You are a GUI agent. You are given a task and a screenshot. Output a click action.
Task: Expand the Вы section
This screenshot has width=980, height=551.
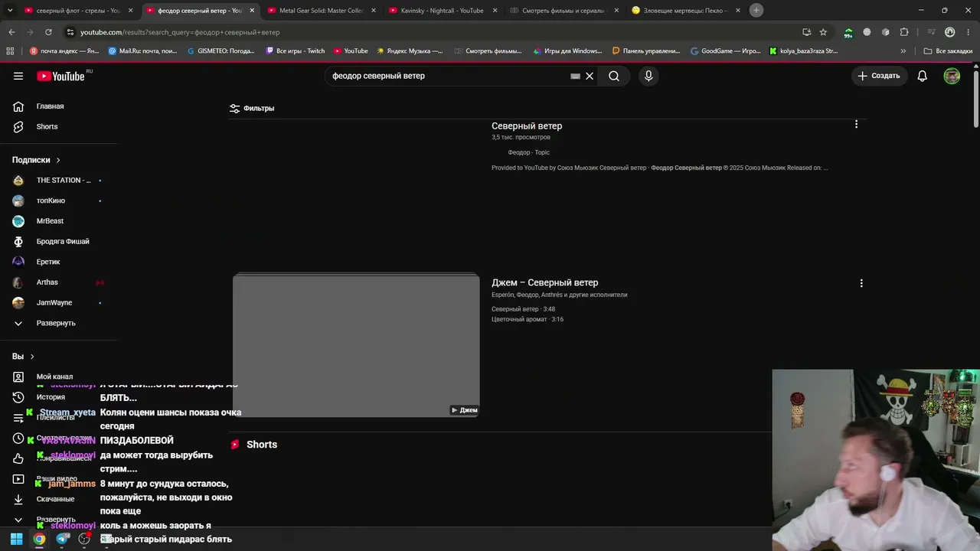click(x=23, y=357)
